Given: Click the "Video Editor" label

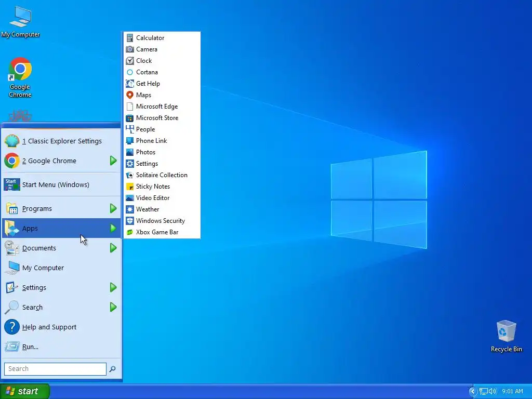Looking at the screenshot, I should point(153,198).
